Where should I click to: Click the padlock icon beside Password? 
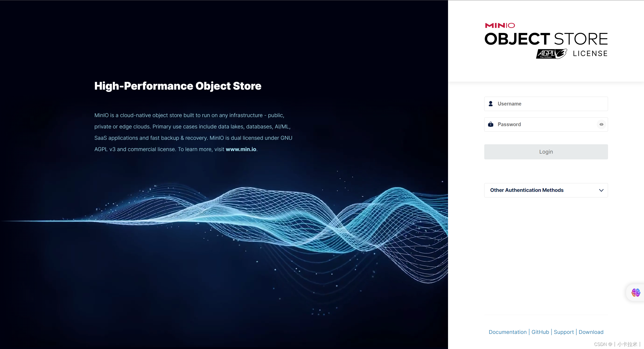coord(491,124)
